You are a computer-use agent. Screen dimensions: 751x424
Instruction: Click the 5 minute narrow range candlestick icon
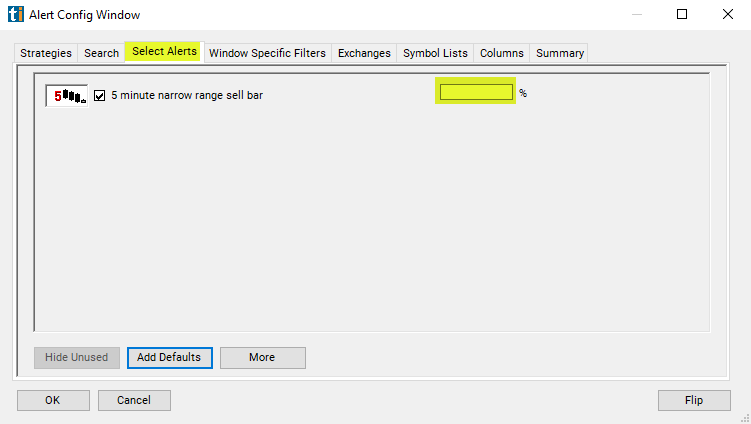[x=67, y=96]
